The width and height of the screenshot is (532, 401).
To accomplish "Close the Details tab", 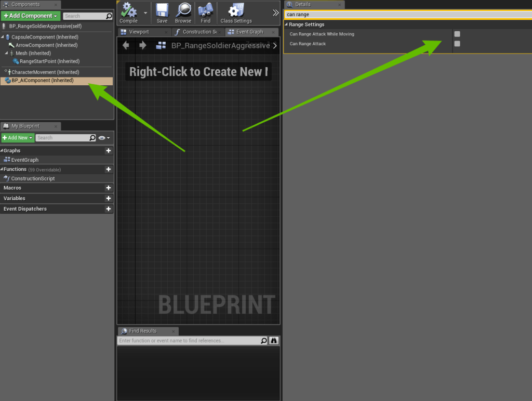I will click(x=339, y=5).
